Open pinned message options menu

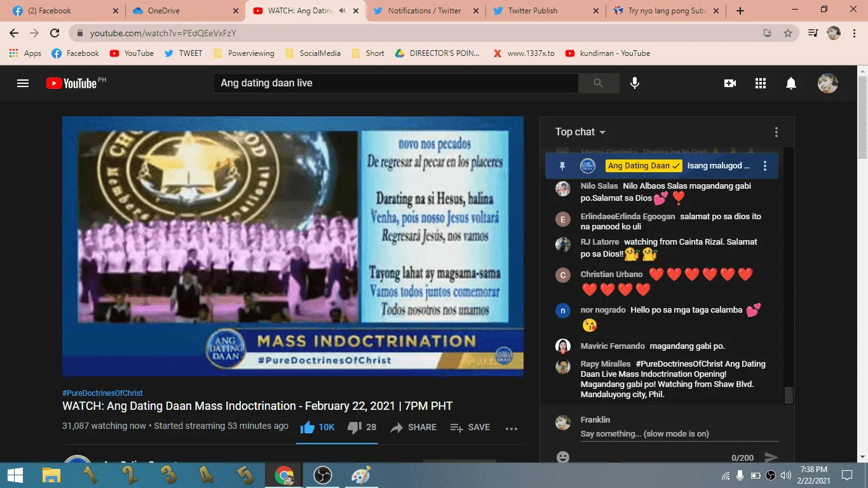765,166
